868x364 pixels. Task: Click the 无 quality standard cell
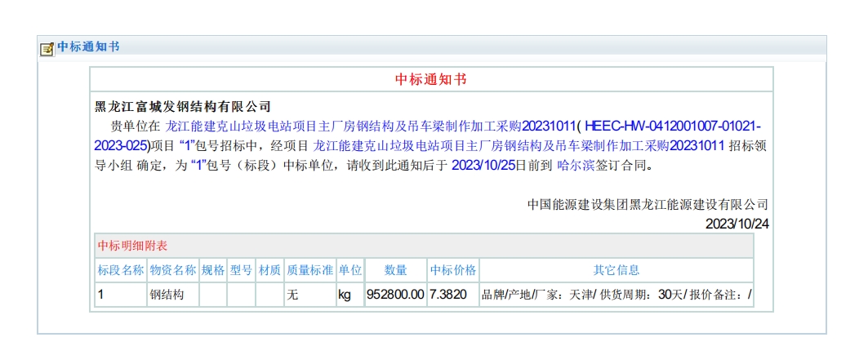point(310,295)
